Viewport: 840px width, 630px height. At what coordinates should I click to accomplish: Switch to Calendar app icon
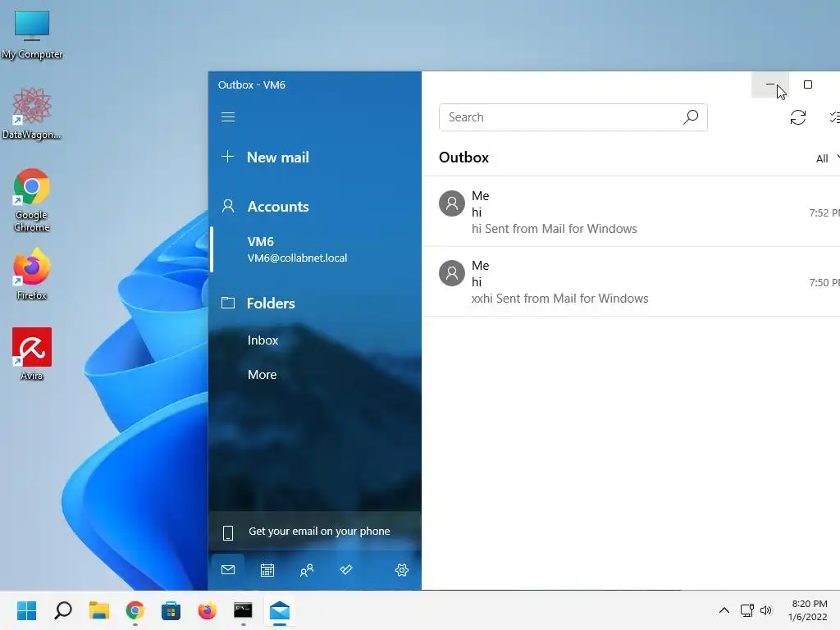click(267, 570)
